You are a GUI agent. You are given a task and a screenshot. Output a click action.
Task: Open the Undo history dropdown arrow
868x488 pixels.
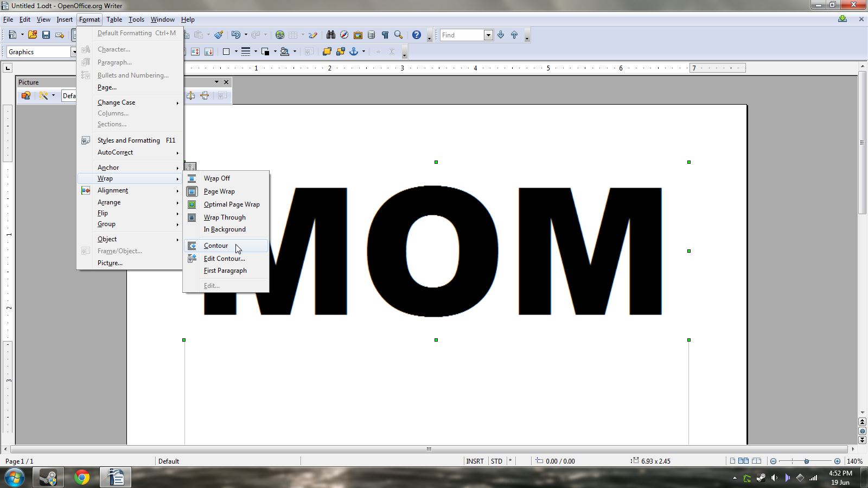pyautogui.click(x=246, y=35)
